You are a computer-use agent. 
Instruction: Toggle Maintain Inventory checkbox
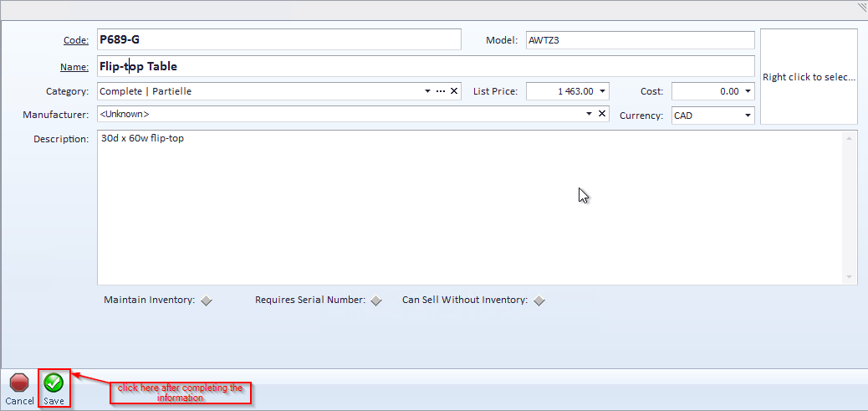tap(207, 301)
